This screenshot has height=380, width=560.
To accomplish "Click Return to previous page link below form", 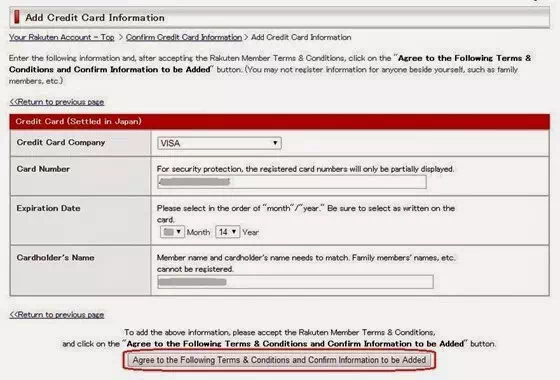I will [x=57, y=315].
